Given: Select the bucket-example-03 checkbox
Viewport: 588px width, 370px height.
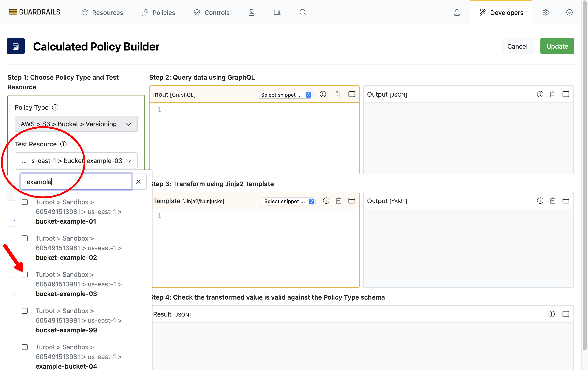Looking at the screenshot, I should pyautogui.click(x=25, y=274).
